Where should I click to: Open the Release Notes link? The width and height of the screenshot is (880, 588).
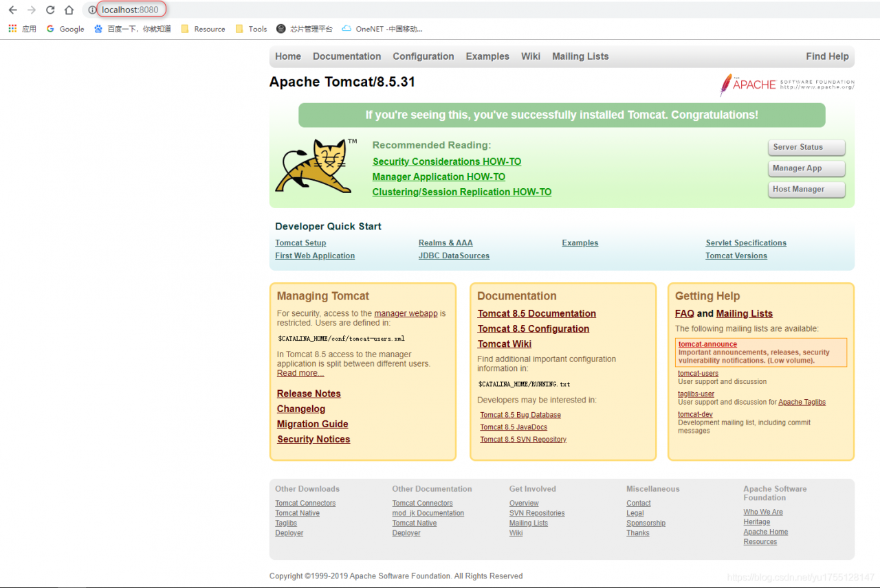point(309,394)
